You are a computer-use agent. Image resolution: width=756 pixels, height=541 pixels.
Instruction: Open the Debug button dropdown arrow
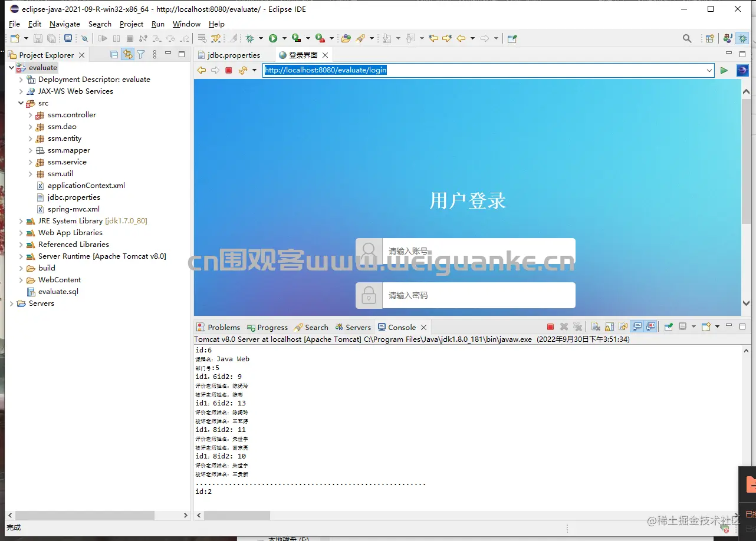pyautogui.click(x=261, y=38)
